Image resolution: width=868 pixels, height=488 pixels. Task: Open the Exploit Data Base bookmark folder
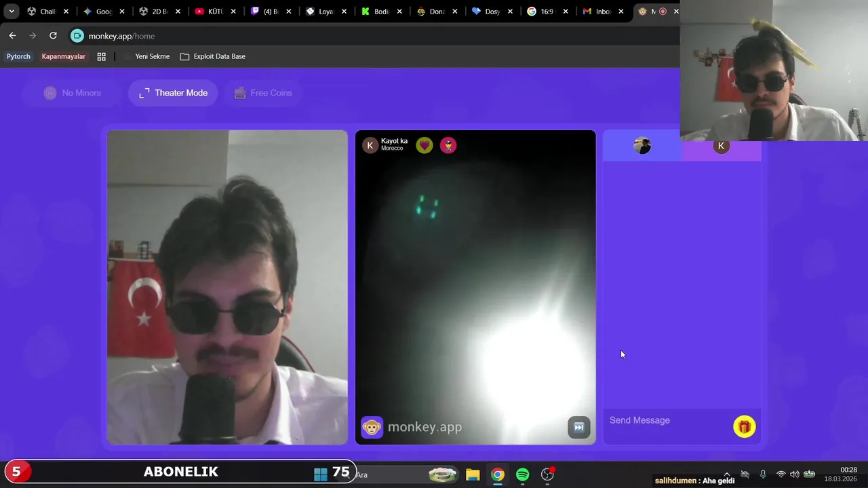(x=213, y=56)
